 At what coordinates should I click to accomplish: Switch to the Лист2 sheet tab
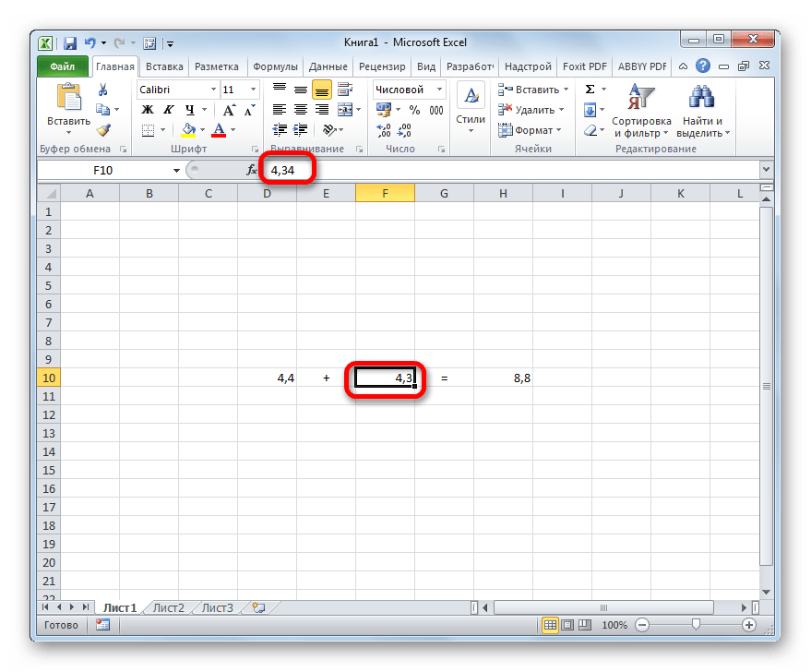tap(169, 607)
